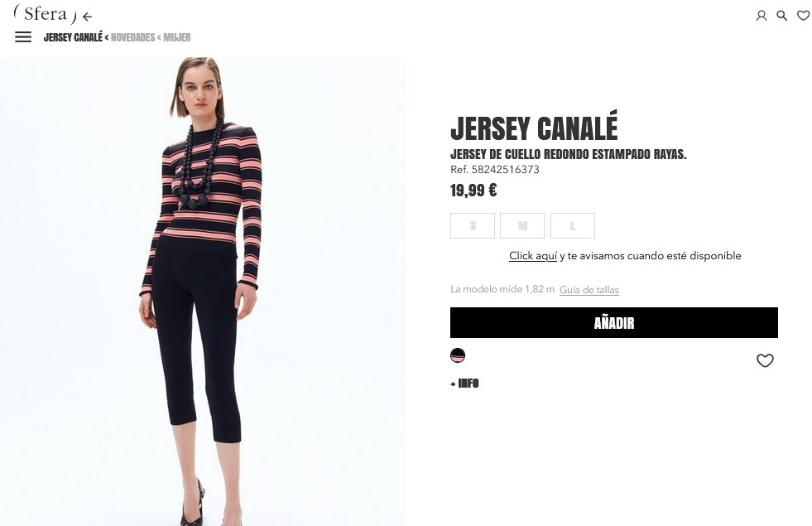Add product to favorites with heart icon
The width and height of the screenshot is (812, 526).
765,360
